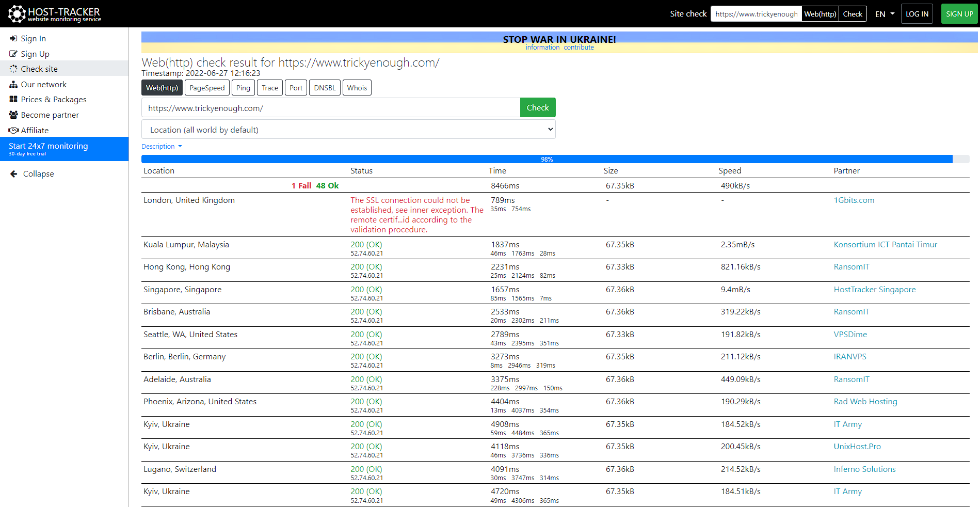Click the Become partner users icon
The height and width of the screenshot is (507, 980).
13,115
